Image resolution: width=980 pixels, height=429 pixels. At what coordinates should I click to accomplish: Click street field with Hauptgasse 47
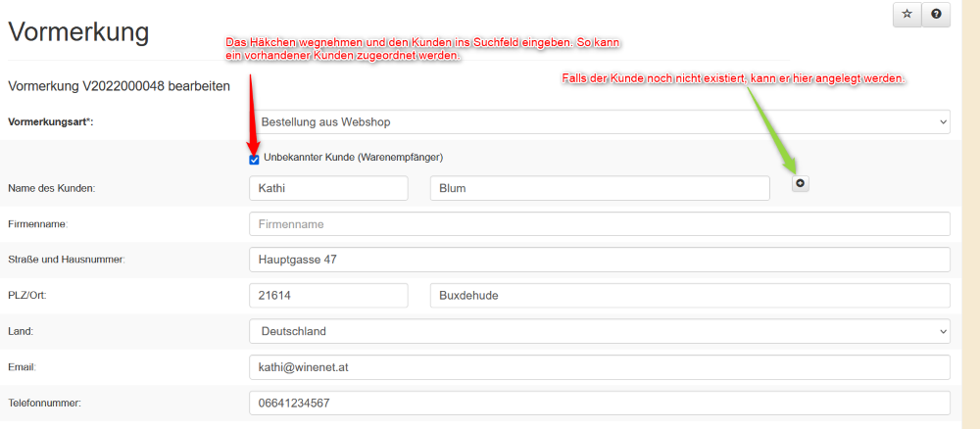point(600,260)
